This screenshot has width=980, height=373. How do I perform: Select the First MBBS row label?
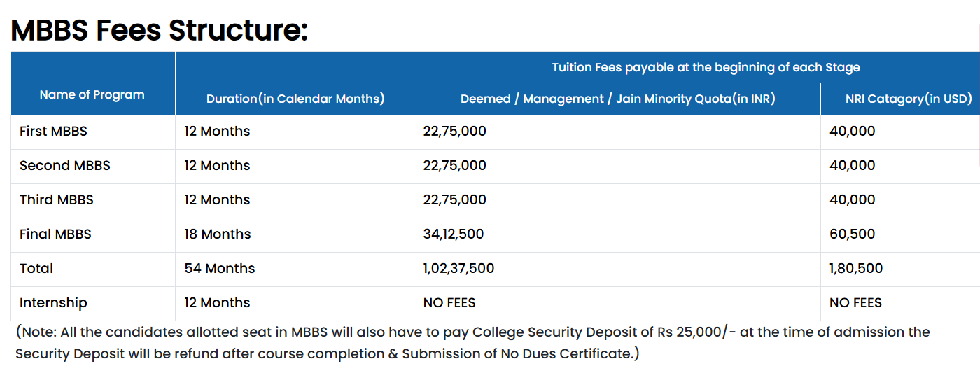coord(53,131)
